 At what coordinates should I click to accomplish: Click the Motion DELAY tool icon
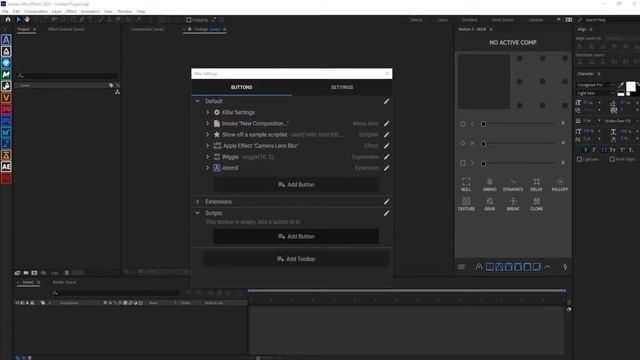pyautogui.click(x=536, y=184)
